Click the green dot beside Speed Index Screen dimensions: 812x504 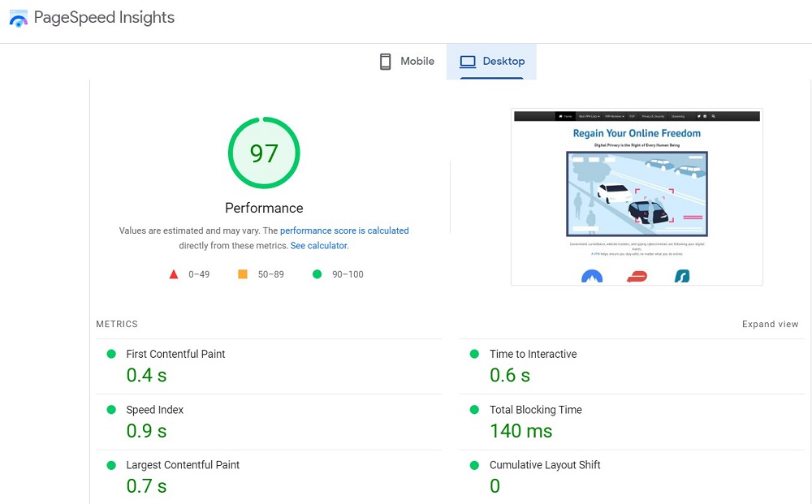(110, 409)
